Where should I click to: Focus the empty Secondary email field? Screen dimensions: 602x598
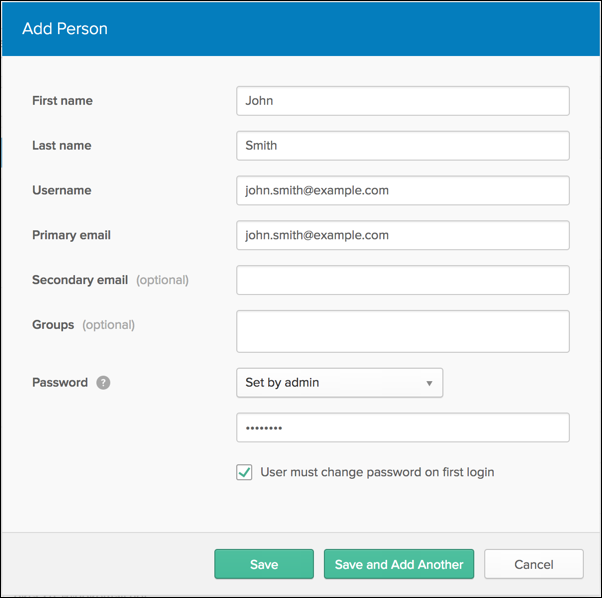pos(403,280)
